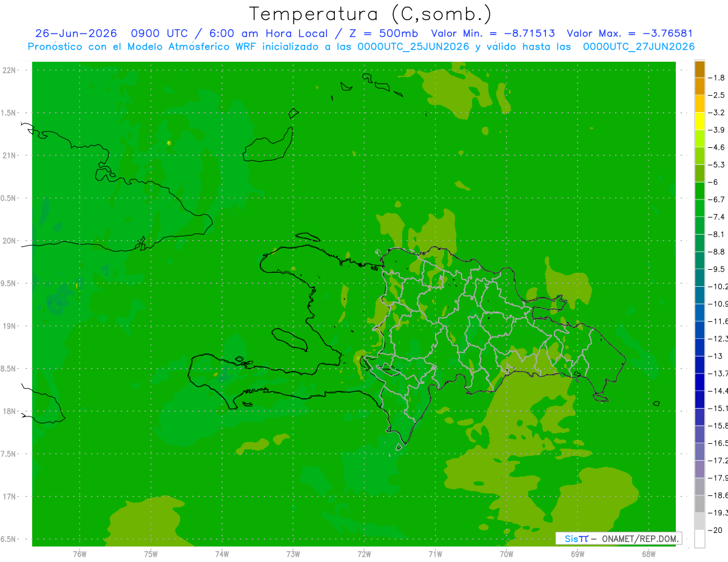Click the white swatch below -20
Image resolution: width=728 pixels, height=562 pixels.
pos(700,539)
